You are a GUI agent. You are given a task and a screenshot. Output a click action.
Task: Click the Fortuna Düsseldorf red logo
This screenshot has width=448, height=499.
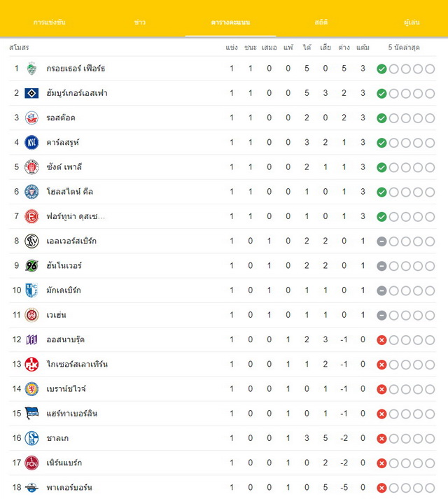pyautogui.click(x=31, y=216)
